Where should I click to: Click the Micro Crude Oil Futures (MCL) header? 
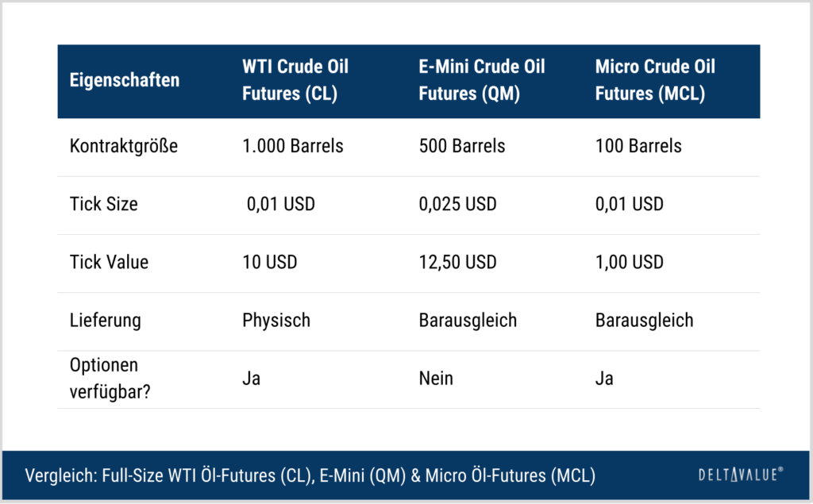coord(655,80)
